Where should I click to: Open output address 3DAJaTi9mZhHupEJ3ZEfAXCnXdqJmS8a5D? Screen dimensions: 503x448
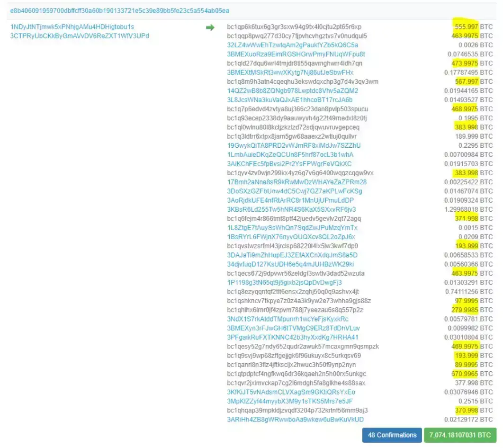coord(292,255)
